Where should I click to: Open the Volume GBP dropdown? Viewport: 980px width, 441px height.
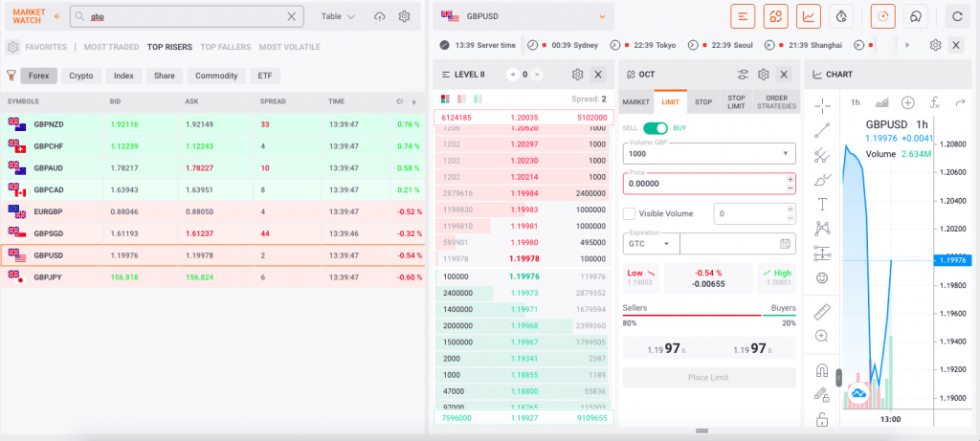tap(786, 154)
